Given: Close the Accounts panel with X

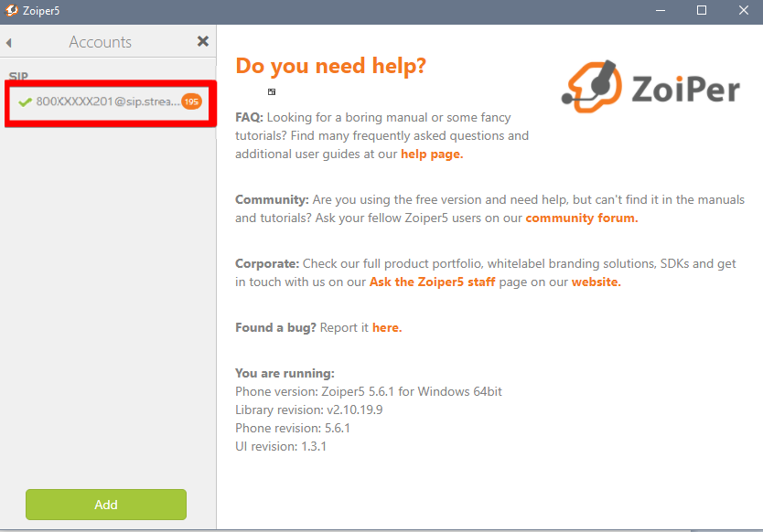Looking at the screenshot, I should (x=203, y=41).
